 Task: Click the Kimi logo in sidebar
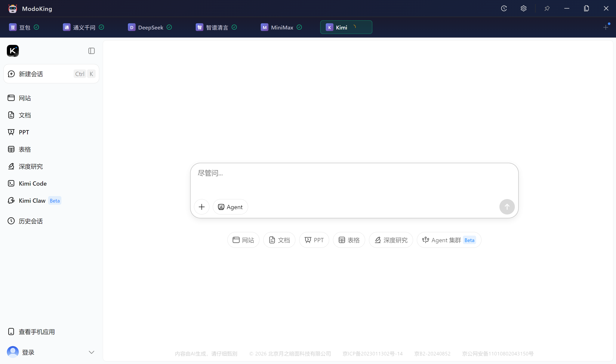[x=13, y=51]
